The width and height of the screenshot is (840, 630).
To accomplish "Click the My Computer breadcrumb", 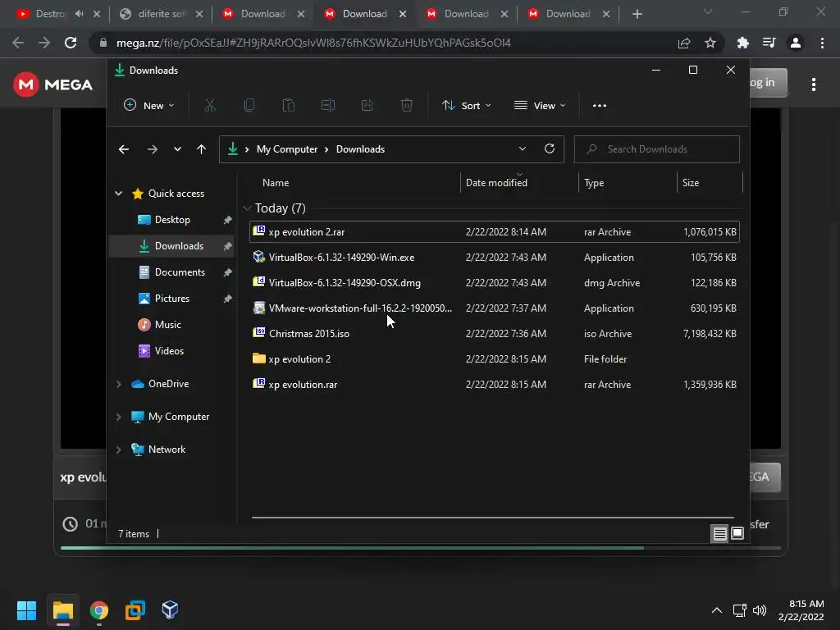I will pos(287,149).
